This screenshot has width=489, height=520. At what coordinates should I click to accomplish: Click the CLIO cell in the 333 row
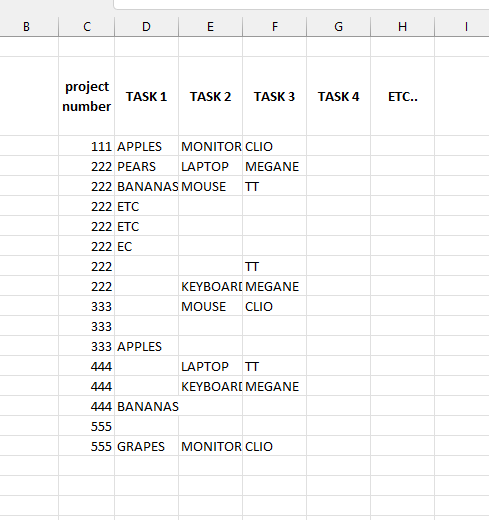click(x=274, y=306)
